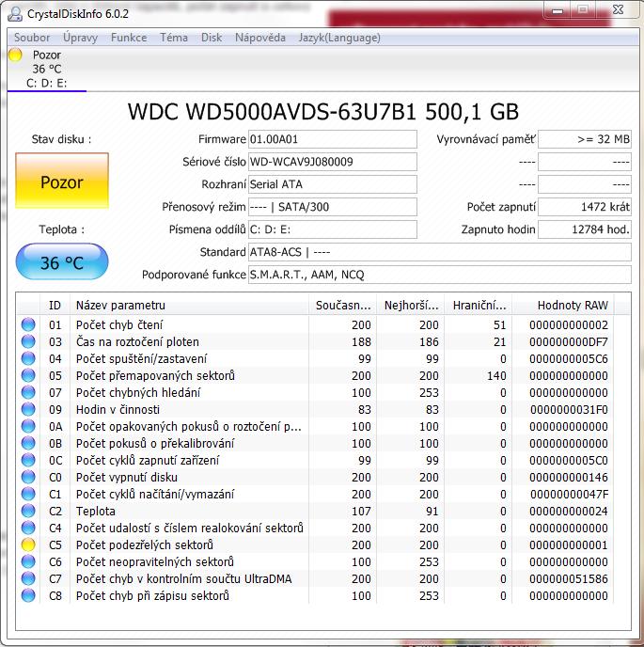Open the Nápověda menu
Image resolution: width=644 pixels, height=647 pixels.
(x=259, y=38)
